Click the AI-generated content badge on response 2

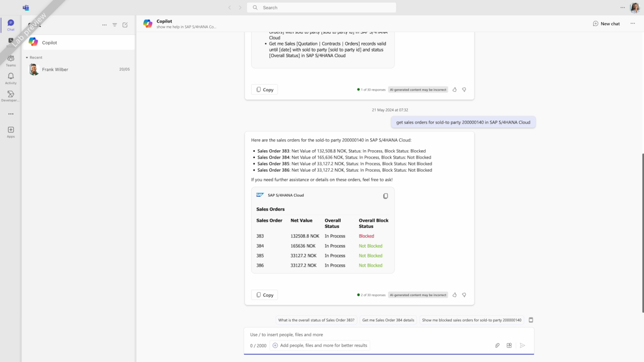418,295
